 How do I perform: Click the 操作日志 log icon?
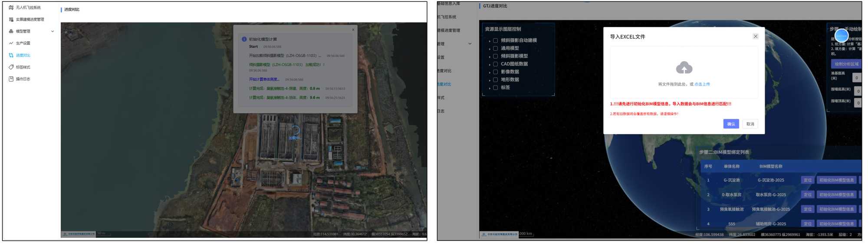(11, 79)
